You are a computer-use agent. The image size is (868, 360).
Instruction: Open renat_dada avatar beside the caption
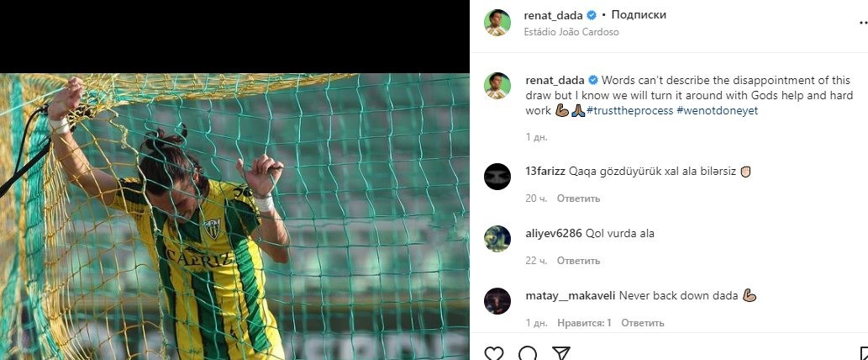click(497, 86)
